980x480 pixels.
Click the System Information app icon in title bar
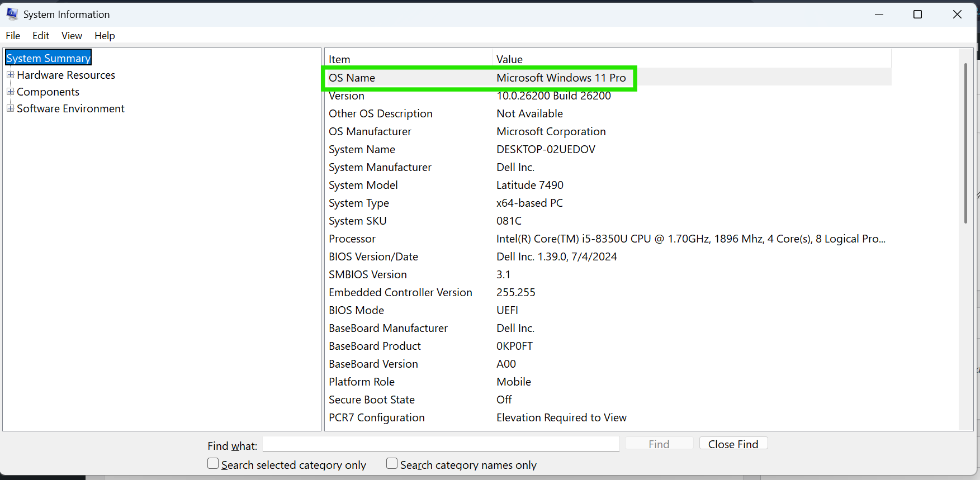pos(12,14)
